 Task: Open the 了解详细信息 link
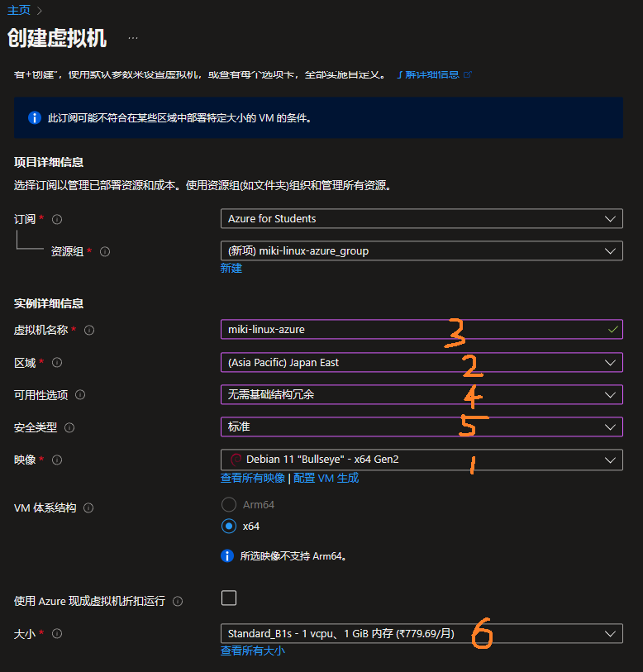tap(434, 74)
